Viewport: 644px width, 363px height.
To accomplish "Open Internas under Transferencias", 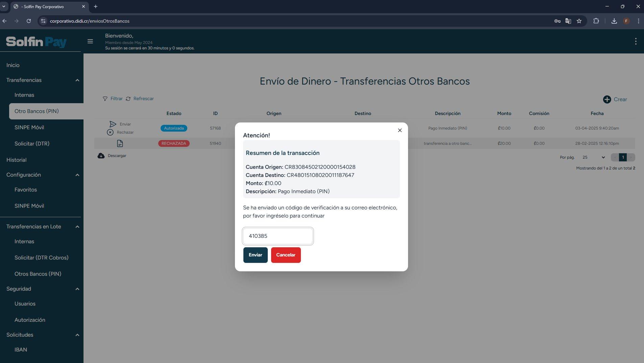I will point(24,95).
